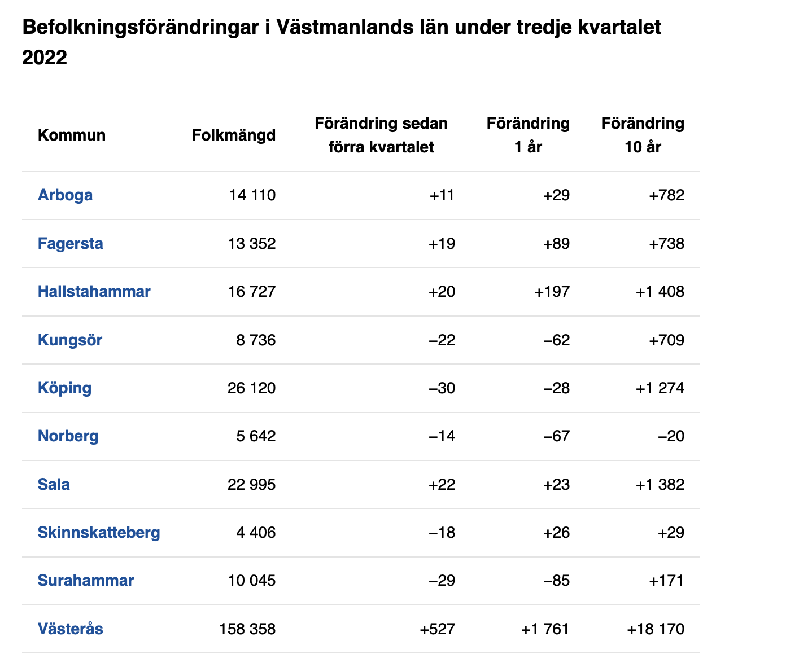Open the Arboga municipality link
The image size is (812, 667).
(x=65, y=195)
